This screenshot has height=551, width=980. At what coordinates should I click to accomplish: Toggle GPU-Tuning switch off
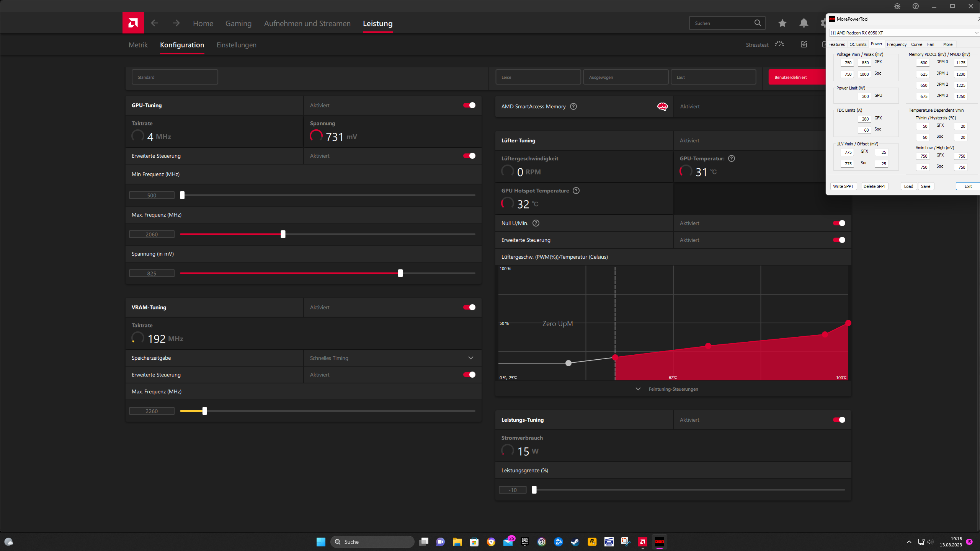(x=469, y=105)
